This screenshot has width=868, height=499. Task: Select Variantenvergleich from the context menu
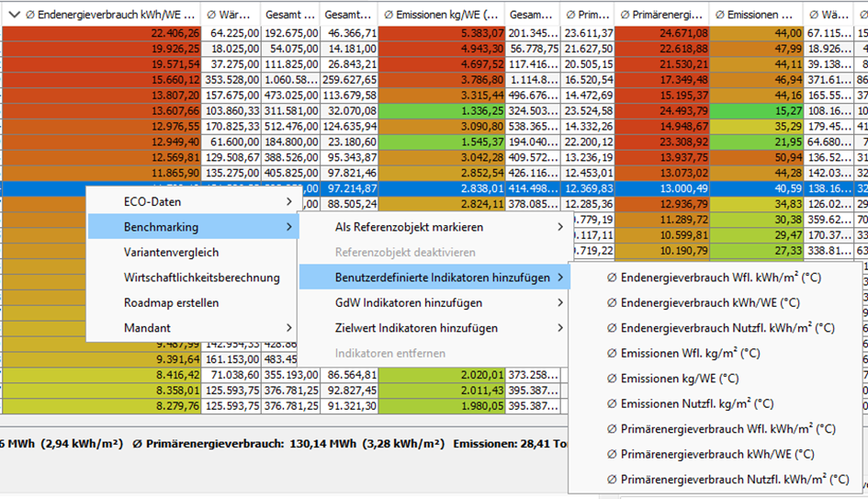(x=171, y=252)
